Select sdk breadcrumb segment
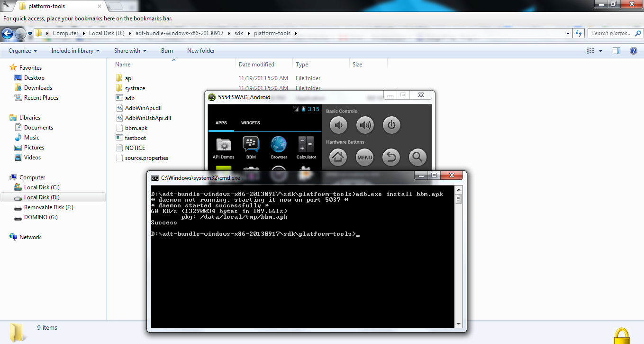Image resolution: width=644 pixels, height=344 pixels. [x=238, y=33]
